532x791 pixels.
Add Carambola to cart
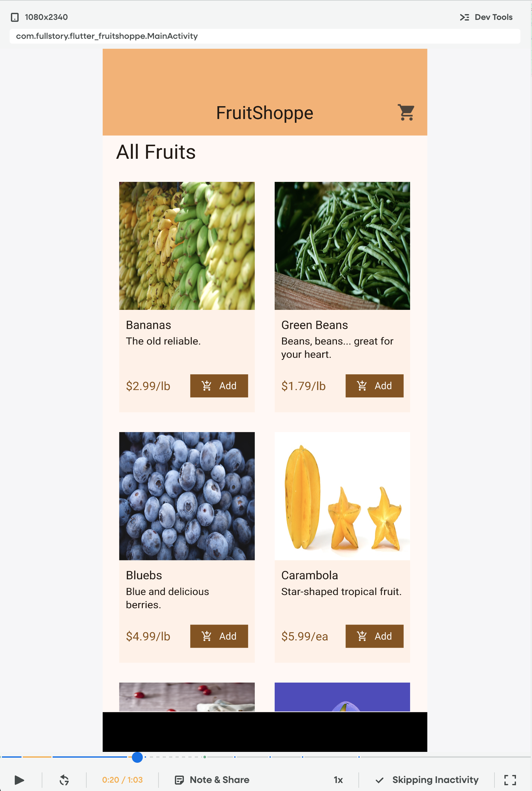click(x=374, y=636)
